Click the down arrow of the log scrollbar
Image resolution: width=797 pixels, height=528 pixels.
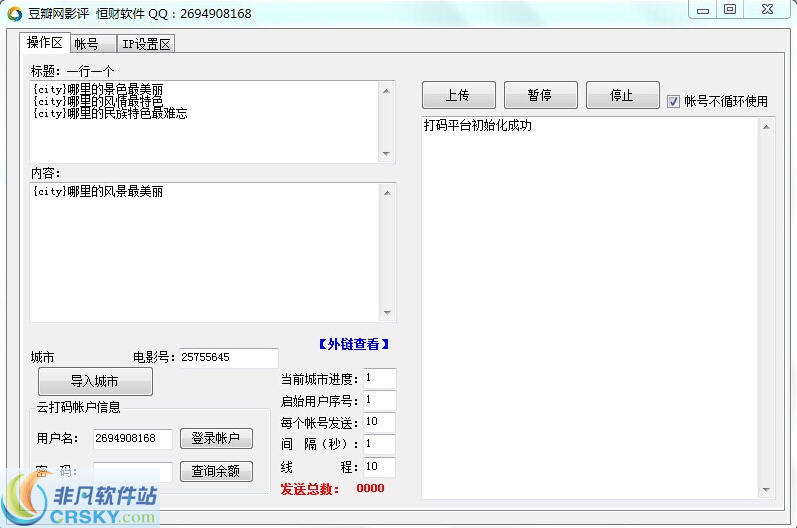(766, 490)
